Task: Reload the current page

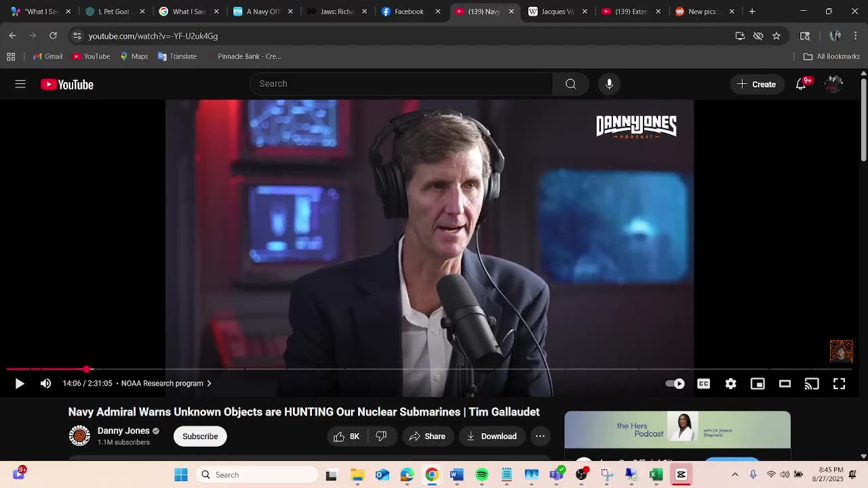Action: (x=53, y=36)
